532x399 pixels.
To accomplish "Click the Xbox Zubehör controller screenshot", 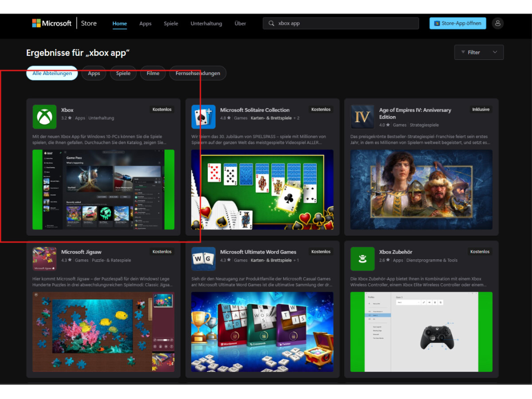I will (x=422, y=332).
